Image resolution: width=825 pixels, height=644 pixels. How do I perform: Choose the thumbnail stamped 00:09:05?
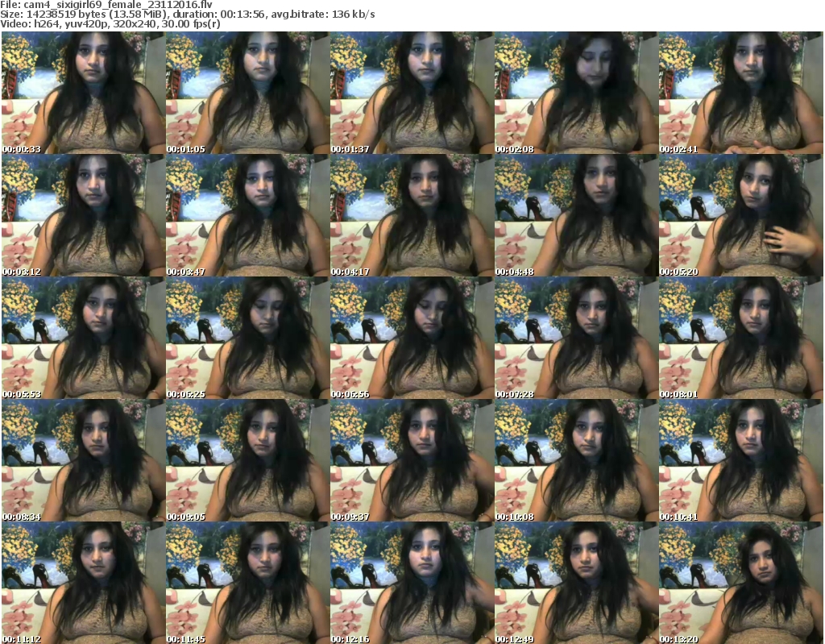(248, 461)
